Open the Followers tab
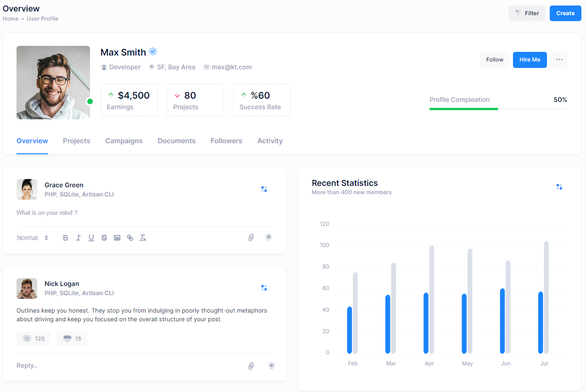The height and width of the screenshot is (392, 586). pos(226,141)
